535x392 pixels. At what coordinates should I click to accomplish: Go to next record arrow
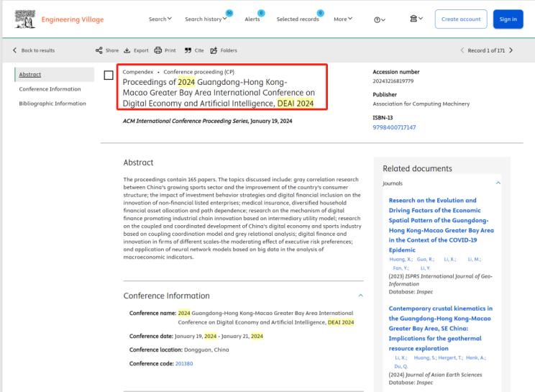[x=511, y=50]
